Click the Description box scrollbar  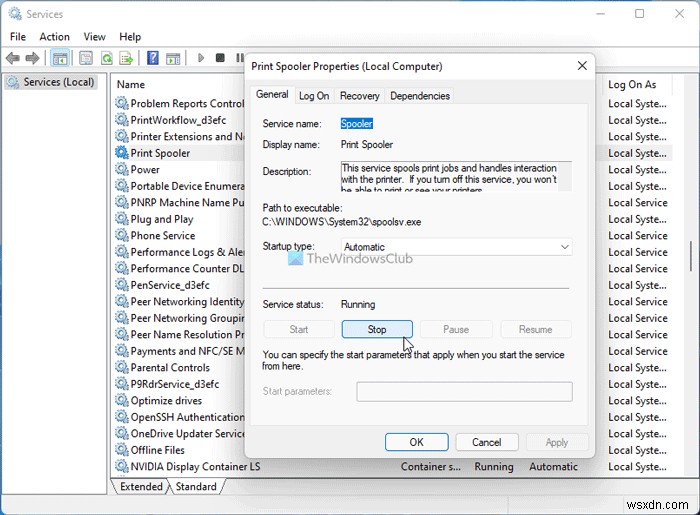(565, 176)
